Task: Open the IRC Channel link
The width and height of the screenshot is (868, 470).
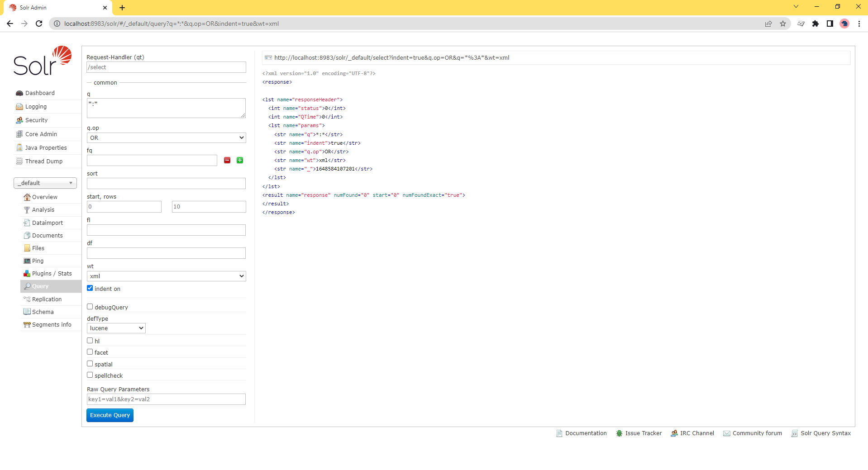Action: click(697, 433)
